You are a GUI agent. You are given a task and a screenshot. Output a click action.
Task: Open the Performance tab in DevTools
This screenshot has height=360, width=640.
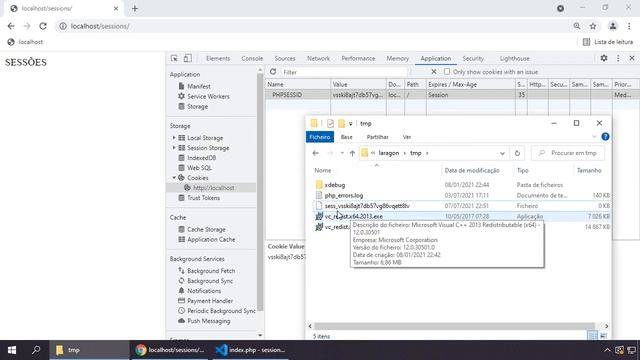(x=358, y=58)
